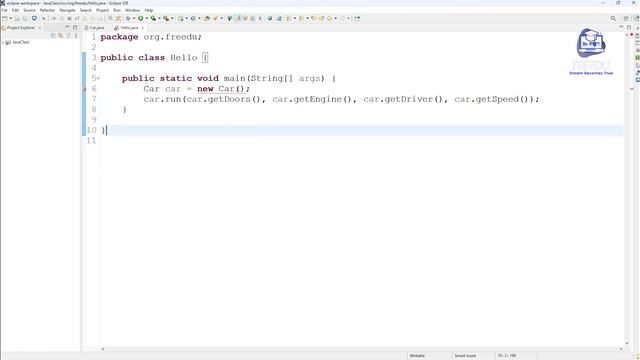640x360 pixels.
Task: Open the Back history dropdown arrow
Action: tap(336, 18)
